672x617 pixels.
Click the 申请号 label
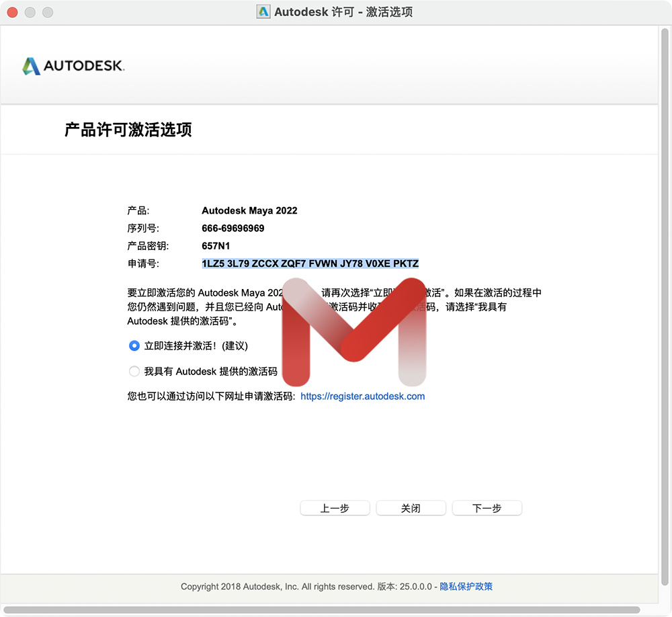pos(143,263)
